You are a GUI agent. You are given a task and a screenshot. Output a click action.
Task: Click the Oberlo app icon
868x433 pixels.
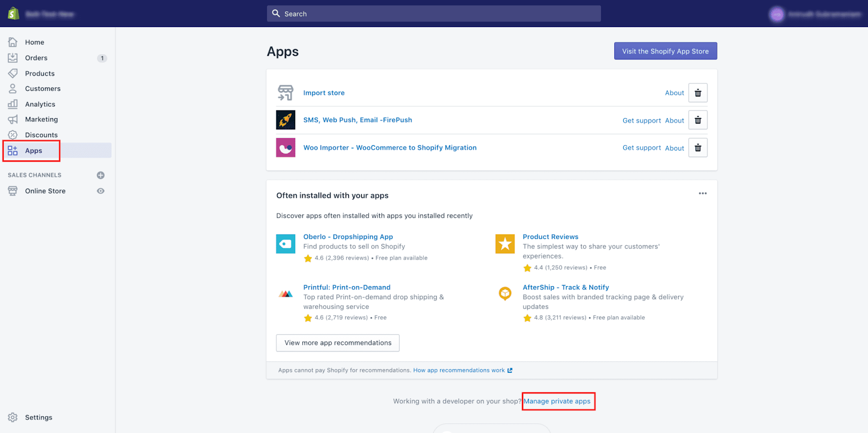(x=285, y=244)
